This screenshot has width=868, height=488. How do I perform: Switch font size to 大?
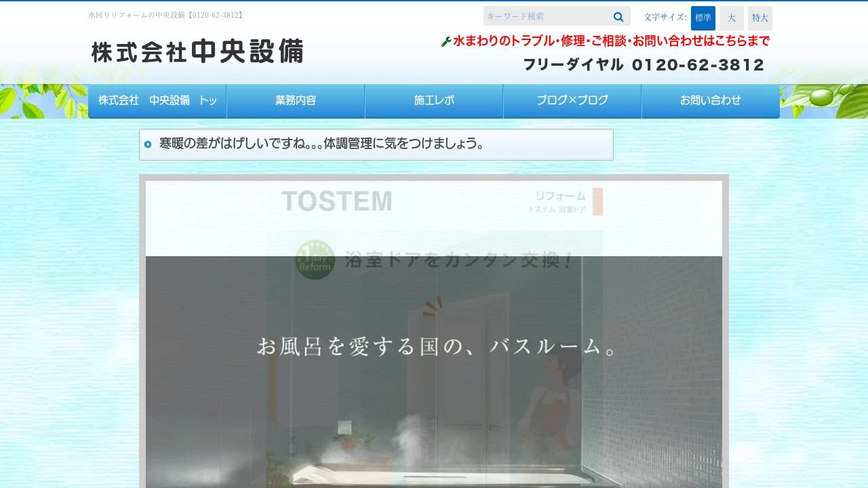point(731,18)
